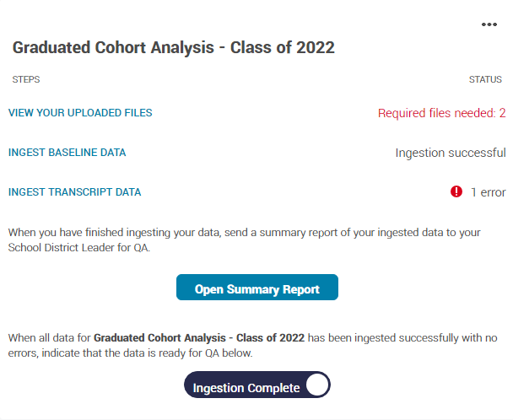This screenshot has height=420, width=513.
Task: Click the Open Summary Report button
Action: tap(257, 288)
